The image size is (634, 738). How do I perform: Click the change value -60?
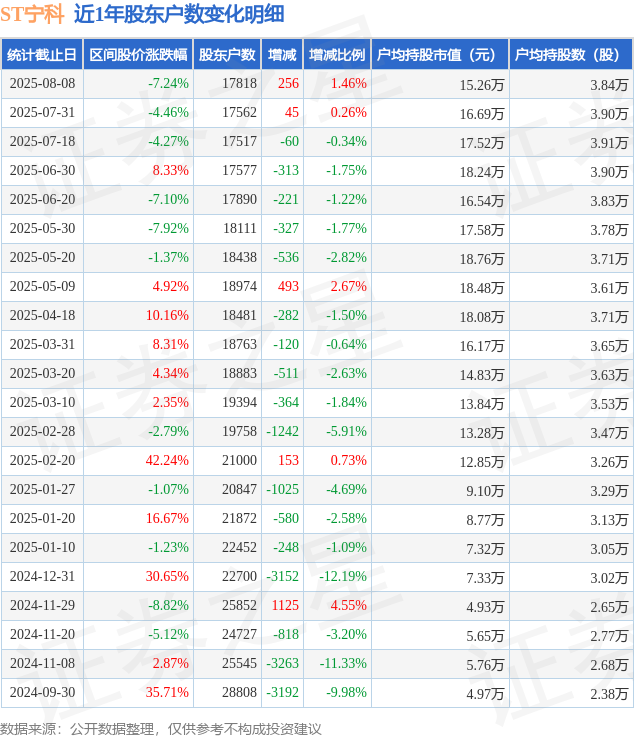[289, 142]
